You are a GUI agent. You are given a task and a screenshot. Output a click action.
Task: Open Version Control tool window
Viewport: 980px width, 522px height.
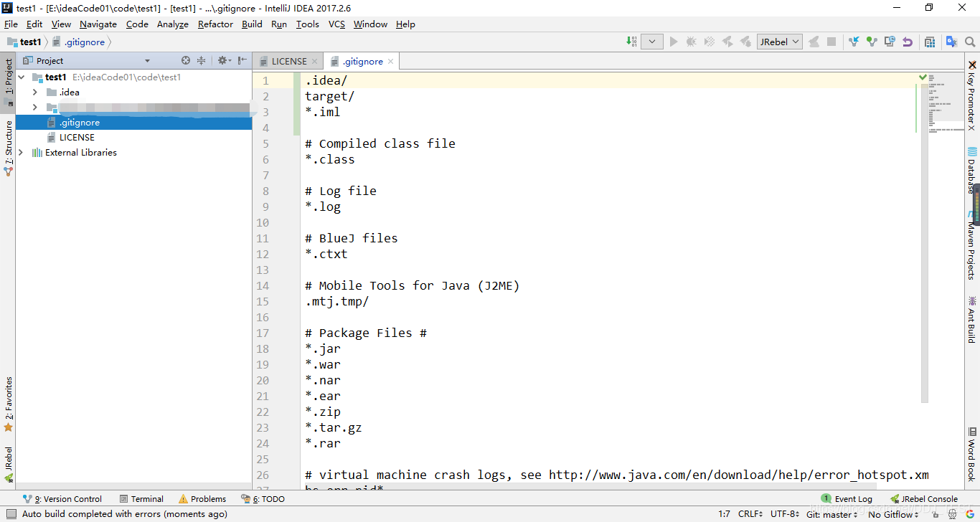[x=62, y=499]
